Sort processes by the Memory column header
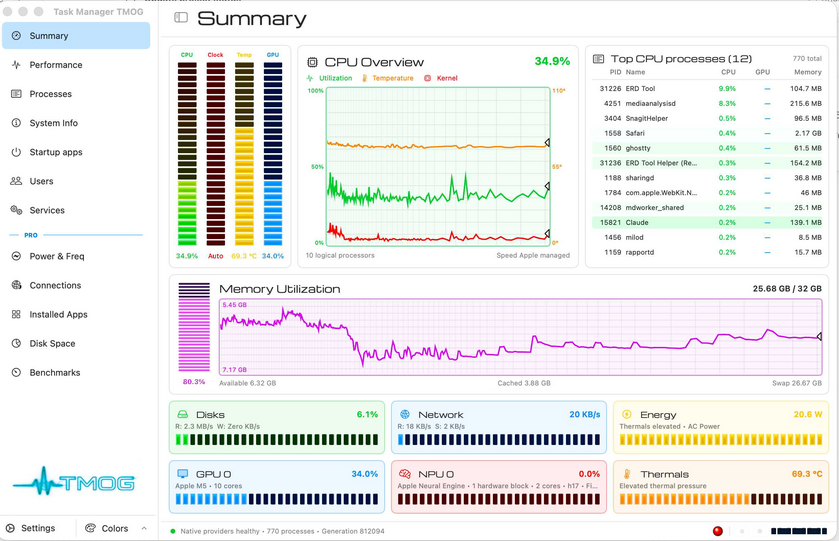Viewport: 839px width, 541px height. point(807,72)
